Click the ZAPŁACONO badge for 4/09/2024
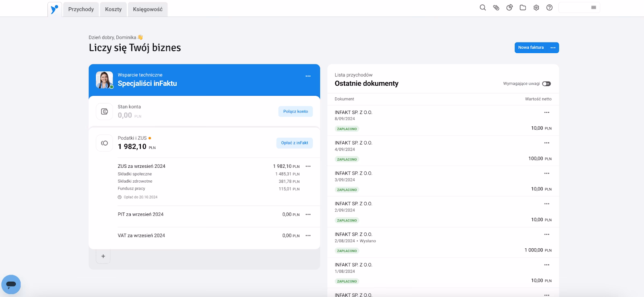Image resolution: width=644 pixels, height=297 pixels. [x=347, y=159]
